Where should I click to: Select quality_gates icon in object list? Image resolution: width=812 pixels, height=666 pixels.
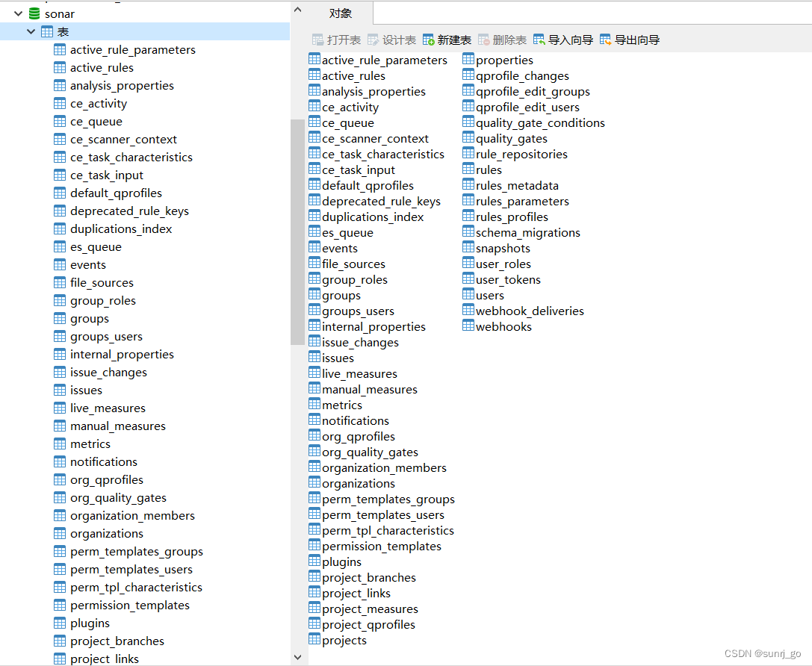tap(468, 137)
